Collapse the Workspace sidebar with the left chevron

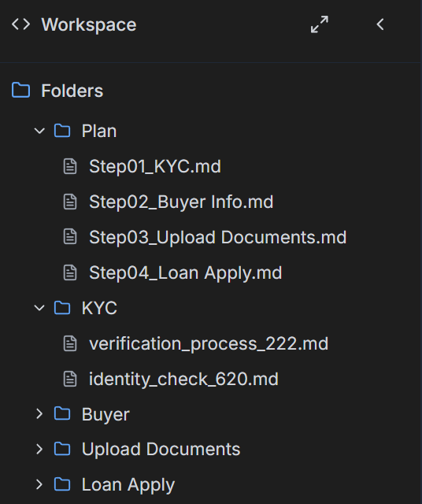pyautogui.click(x=380, y=24)
